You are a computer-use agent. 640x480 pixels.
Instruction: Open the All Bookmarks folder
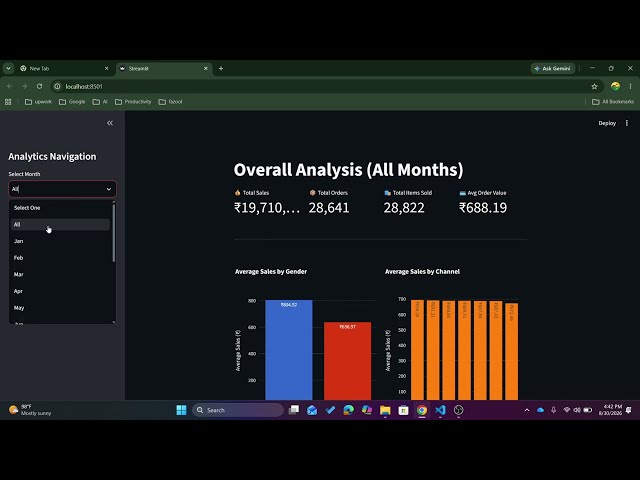point(613,102)
